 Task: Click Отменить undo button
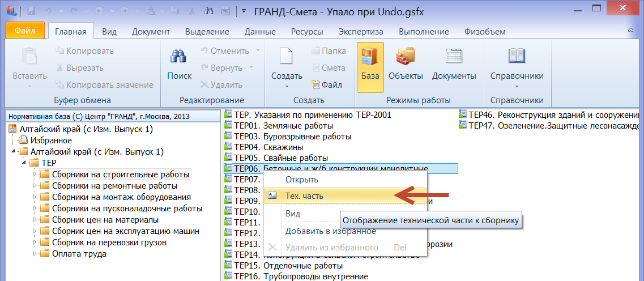[x=225, y=51]
